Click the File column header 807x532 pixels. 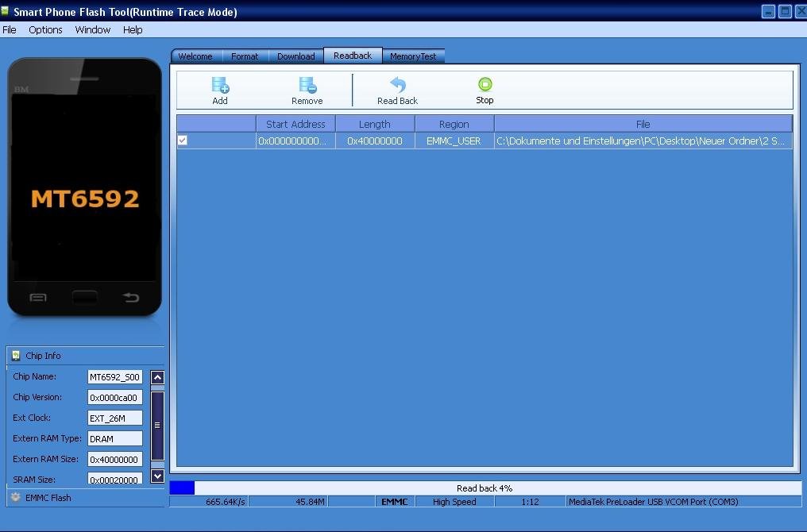643,124
